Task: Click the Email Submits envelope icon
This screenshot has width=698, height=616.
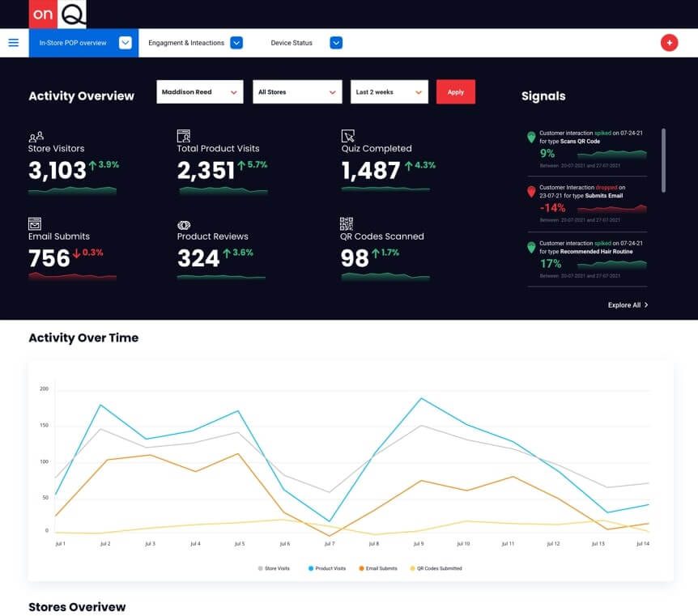Action: (x=35, y=223)
